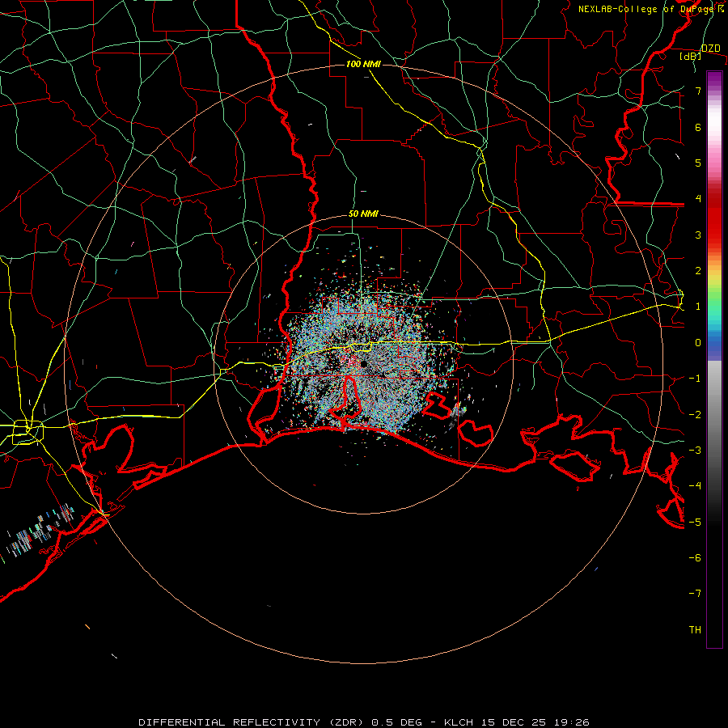Screen dimensions: 728x728
Task: Click the 0 tick label on the scale
Action: (x=698, y=343)
